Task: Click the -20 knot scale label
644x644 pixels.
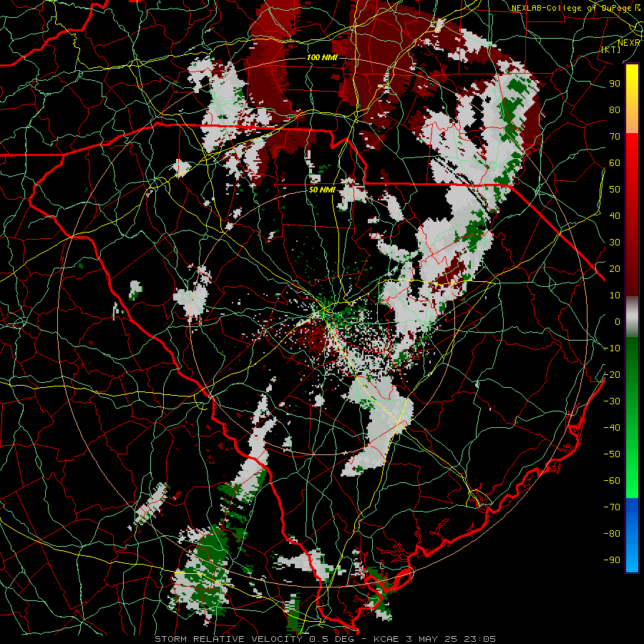Action: pos(612,375)
